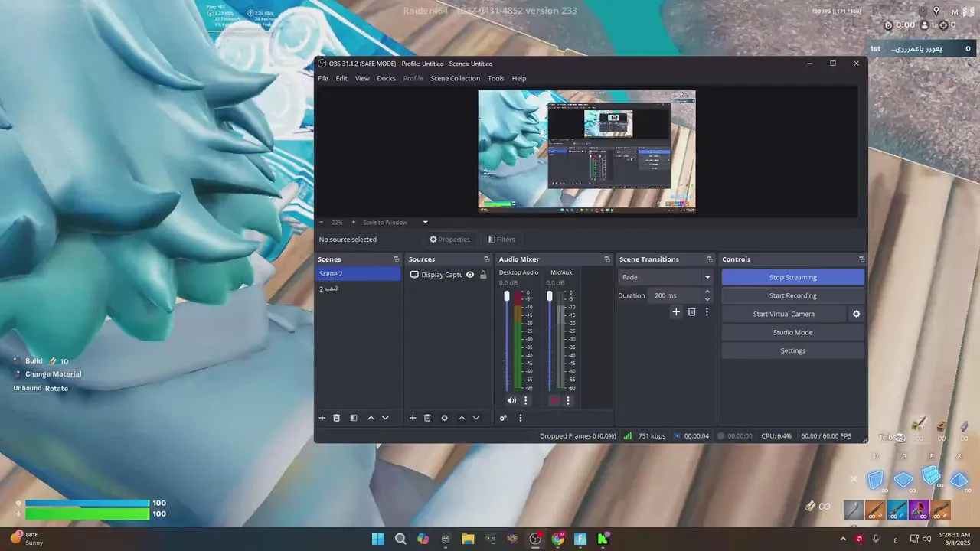This screenshot has width=980, height=551.
Task: Select Scene 2 in Scenes list
Action: click(358, 274)
